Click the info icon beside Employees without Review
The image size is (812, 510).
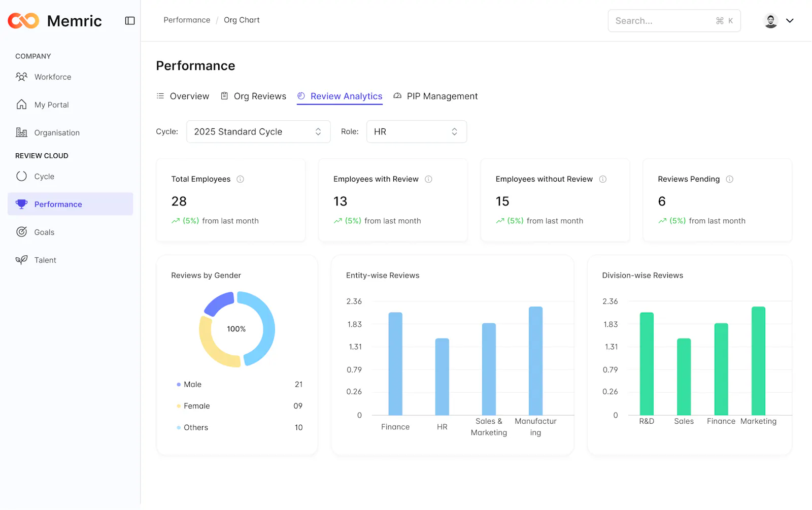(603, 179)
